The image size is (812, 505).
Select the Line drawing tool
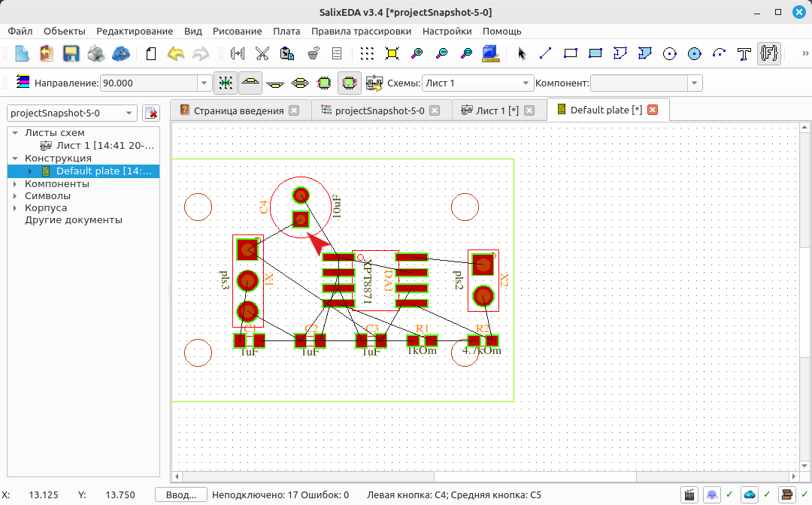coord(545,53)
